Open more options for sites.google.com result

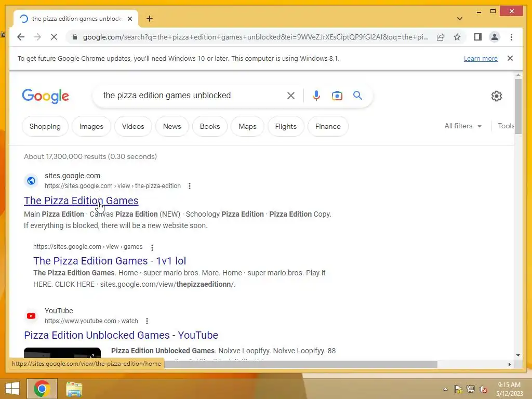click(189, 186)
